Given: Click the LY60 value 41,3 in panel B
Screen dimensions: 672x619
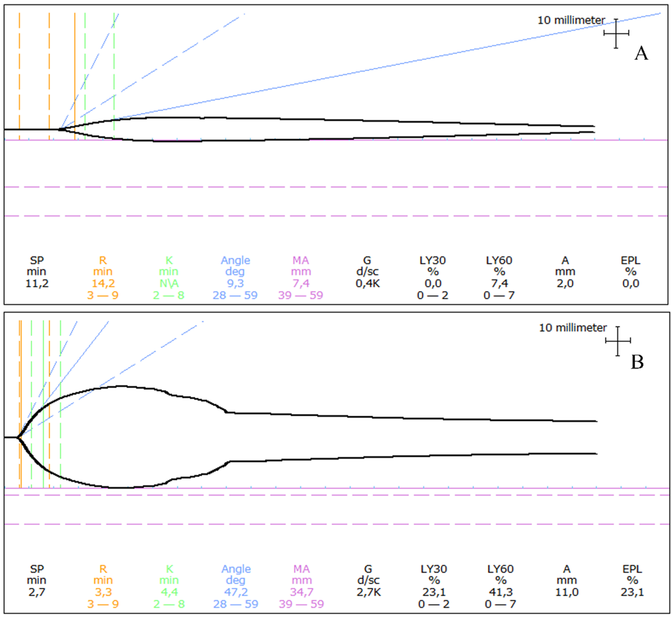Looking at the screenshot, I should [500, 592].
